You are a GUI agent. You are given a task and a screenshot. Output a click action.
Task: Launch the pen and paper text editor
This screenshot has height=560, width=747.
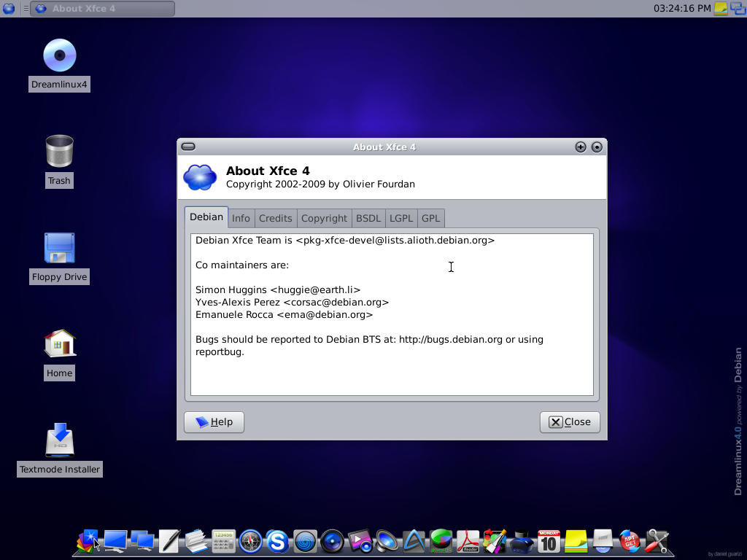[169, 542]
